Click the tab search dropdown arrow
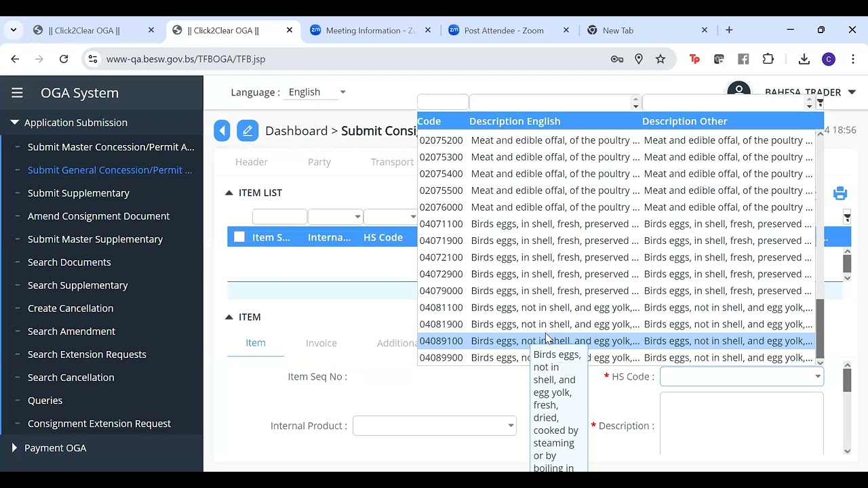Image resolution: width=868 pixels, height=488 pixels. coord(14,30)
